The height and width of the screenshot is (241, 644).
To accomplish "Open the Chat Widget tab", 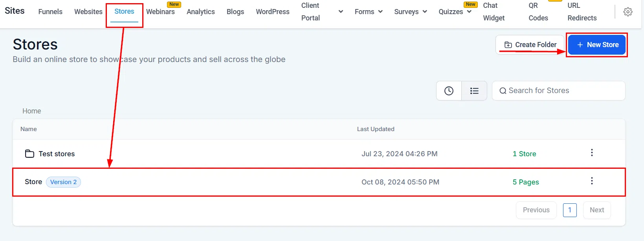I will (494, 12).
